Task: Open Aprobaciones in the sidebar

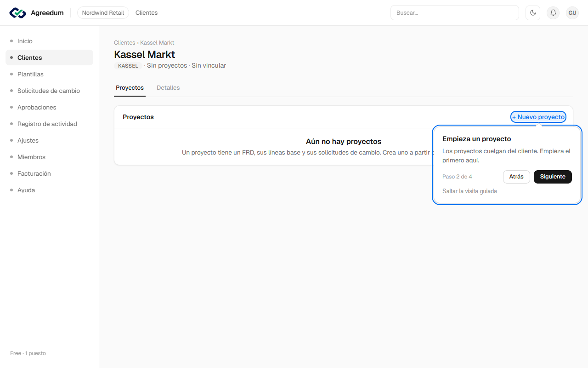Action: (x=49, y=107)
